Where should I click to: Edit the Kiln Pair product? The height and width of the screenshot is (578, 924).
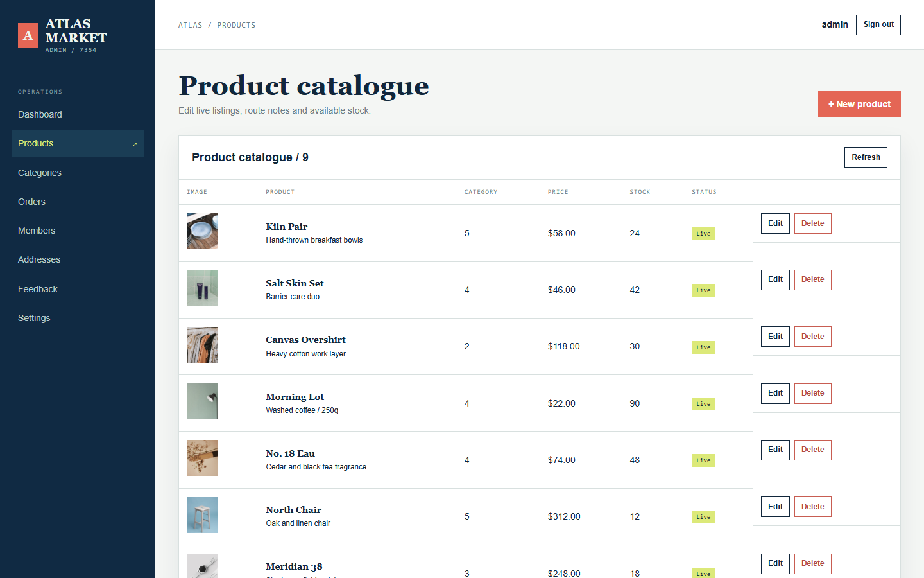click(775, 223)
